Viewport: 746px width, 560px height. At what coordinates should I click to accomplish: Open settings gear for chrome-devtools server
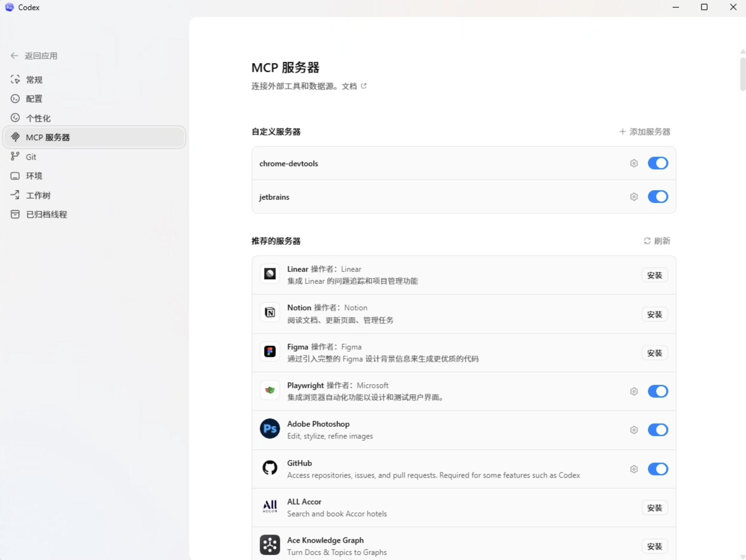[x=634, y=163]
